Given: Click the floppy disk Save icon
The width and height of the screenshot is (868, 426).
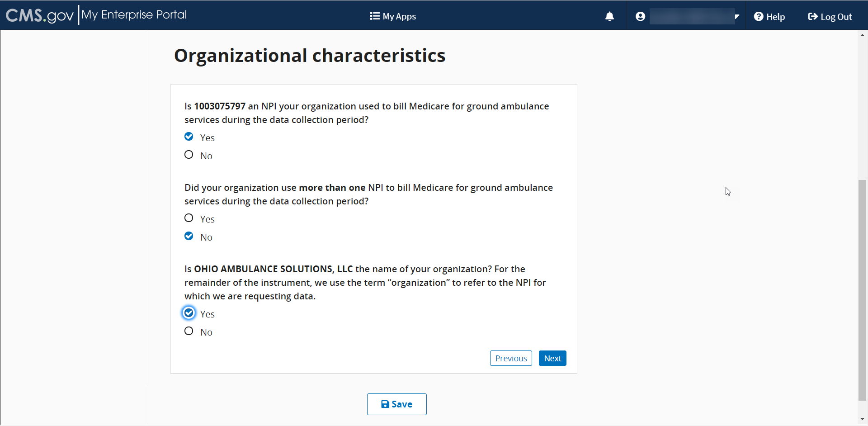Looking at the screenshot, I should (x=385, y=404).
